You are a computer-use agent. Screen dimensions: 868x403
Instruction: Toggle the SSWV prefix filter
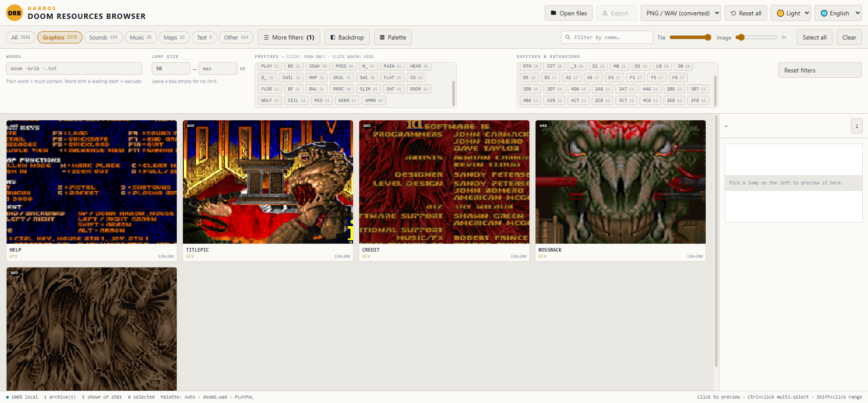(318, 66)
